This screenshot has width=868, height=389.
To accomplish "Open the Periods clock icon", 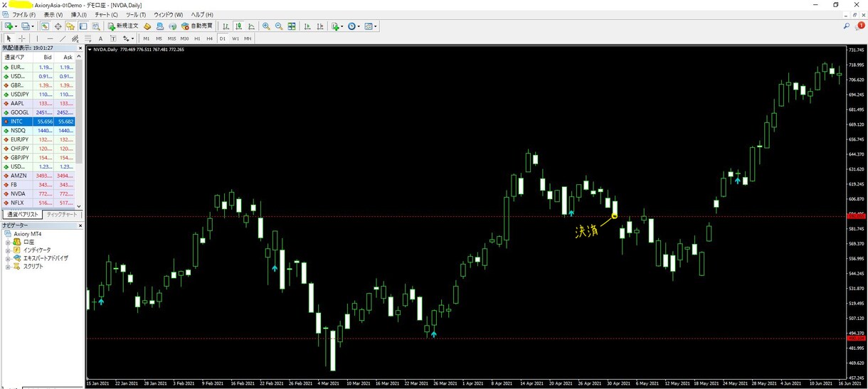I will point(352,26).
